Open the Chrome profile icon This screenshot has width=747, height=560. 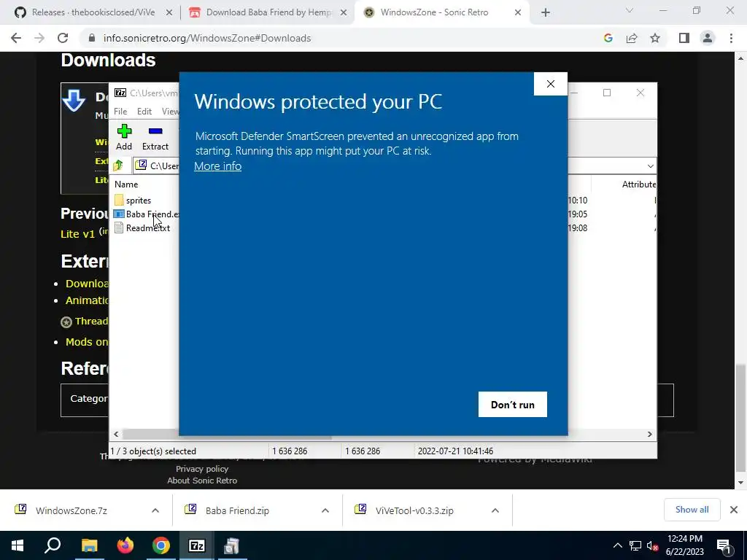(x=708, y=38)
